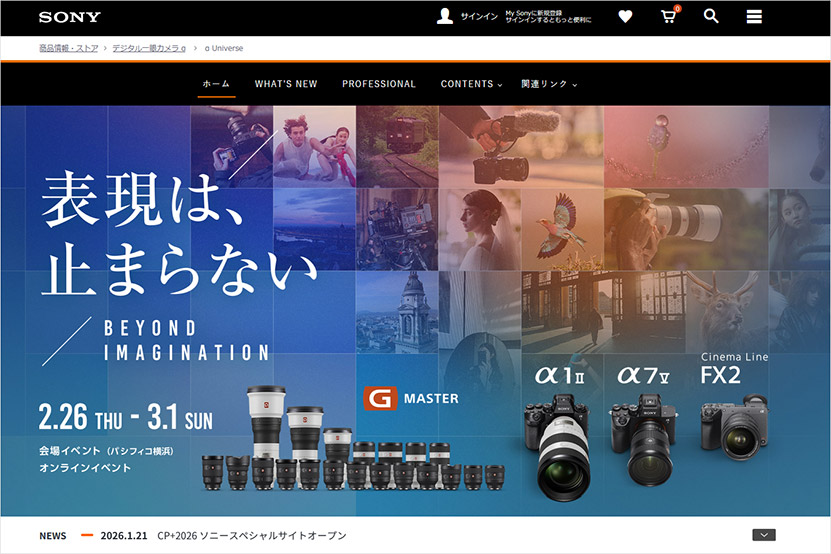Click the BEYOND IMAGINATION text
The height and width of the screenshot is (554, 831).
pos(186,340)
